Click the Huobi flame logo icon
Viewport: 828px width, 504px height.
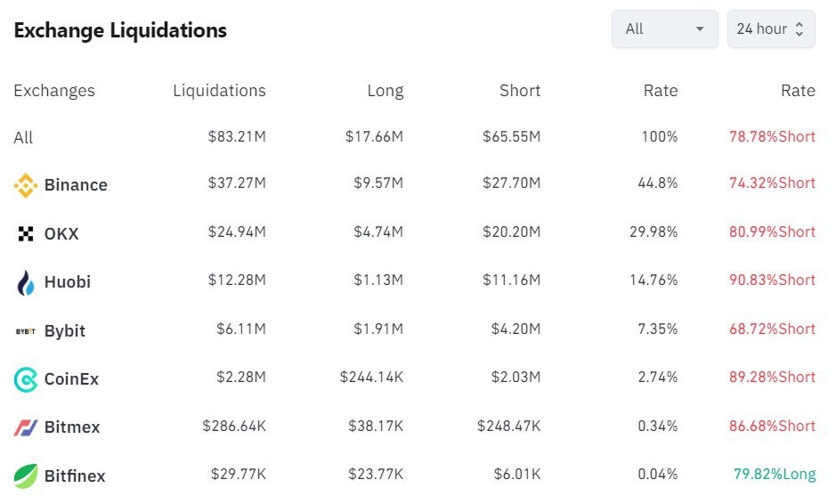click(x=26, y=282)
